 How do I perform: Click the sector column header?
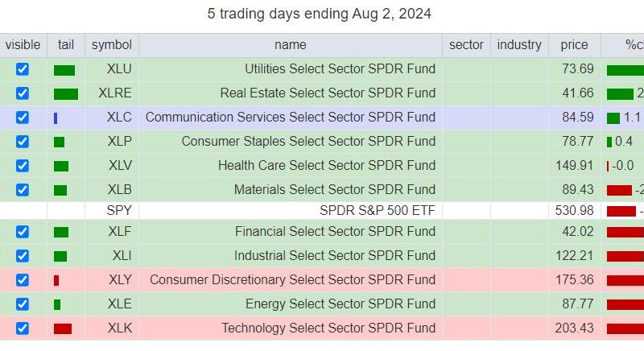point(466,45)
